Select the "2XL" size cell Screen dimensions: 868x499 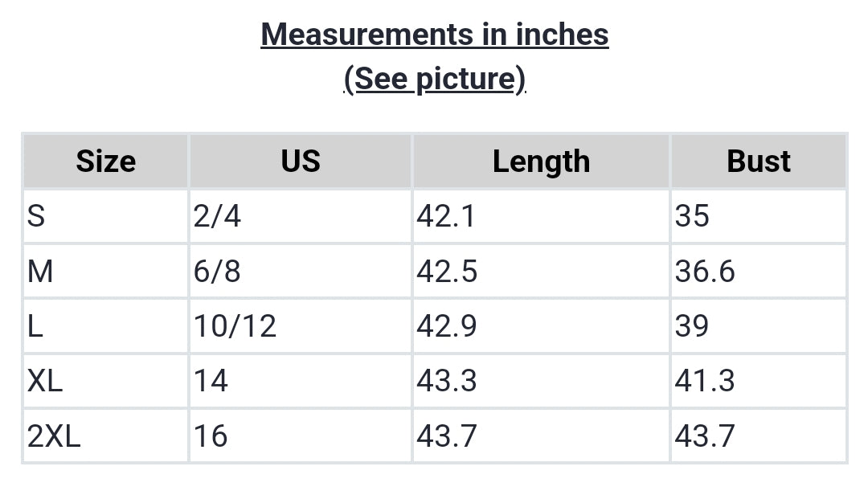(x=54, y=436)
